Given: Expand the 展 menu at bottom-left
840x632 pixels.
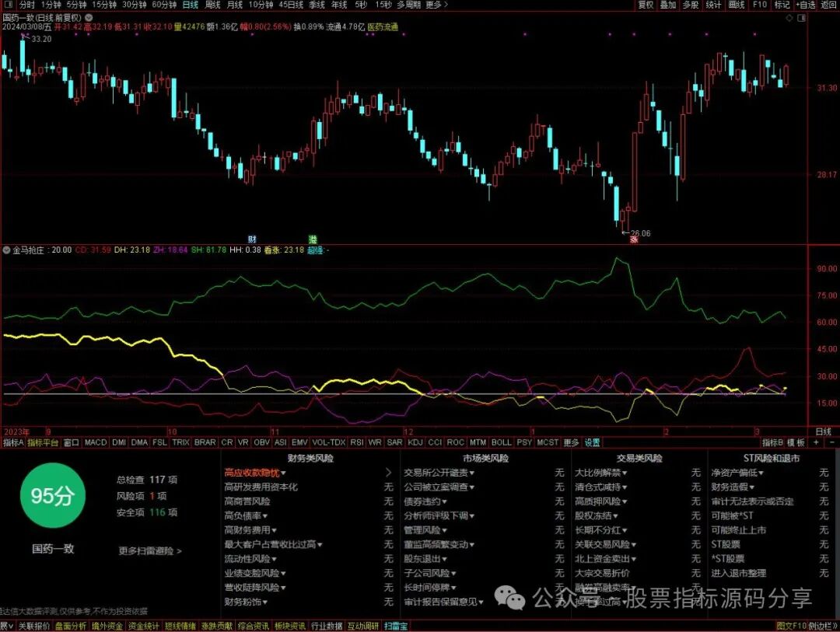Looking at the screenshot, I should (6, 626).
